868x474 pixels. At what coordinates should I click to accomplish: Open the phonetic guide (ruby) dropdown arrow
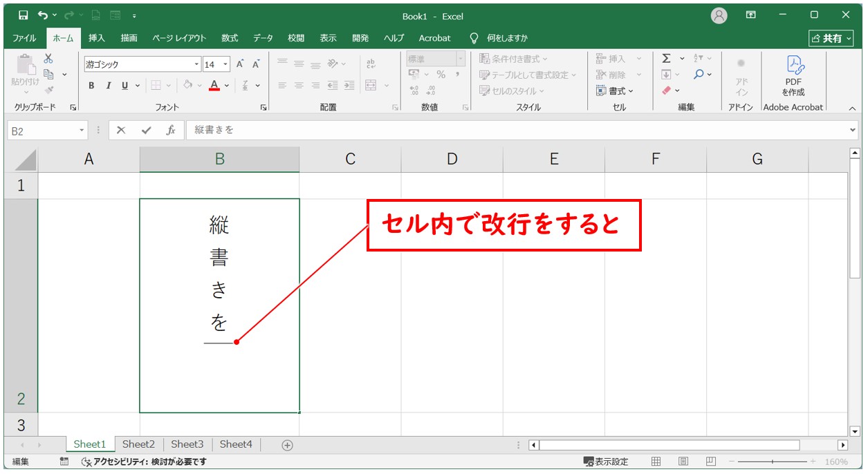[258, 86]
